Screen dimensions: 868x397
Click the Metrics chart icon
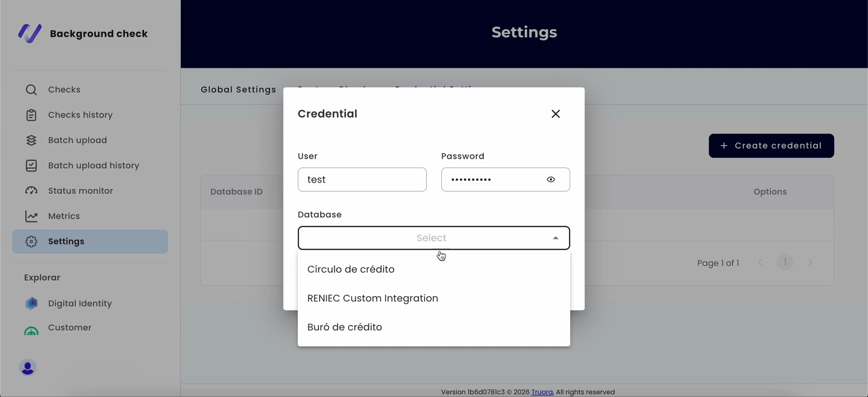tap(31, 216)
